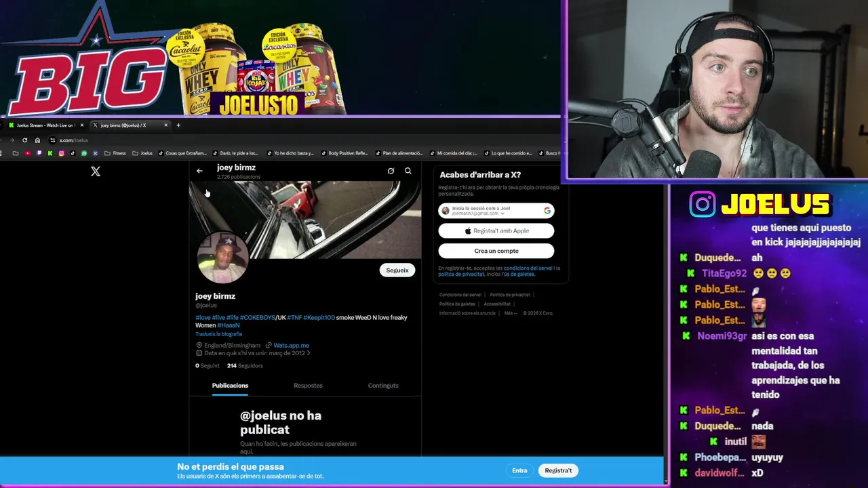Close the Joelus Stream tab
The width and height of the screenshot is (868, 488).
pyautogui.click(x=82, y=125)
